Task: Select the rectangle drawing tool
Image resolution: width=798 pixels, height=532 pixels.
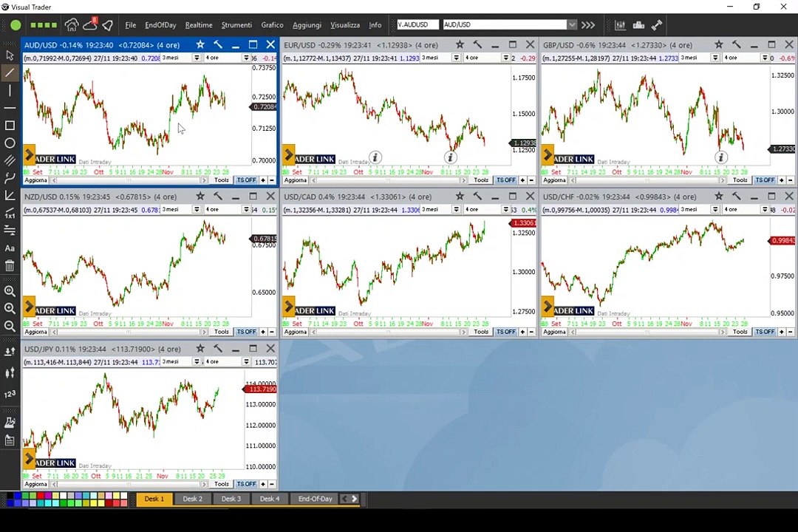Action: [x=10, y=125]
